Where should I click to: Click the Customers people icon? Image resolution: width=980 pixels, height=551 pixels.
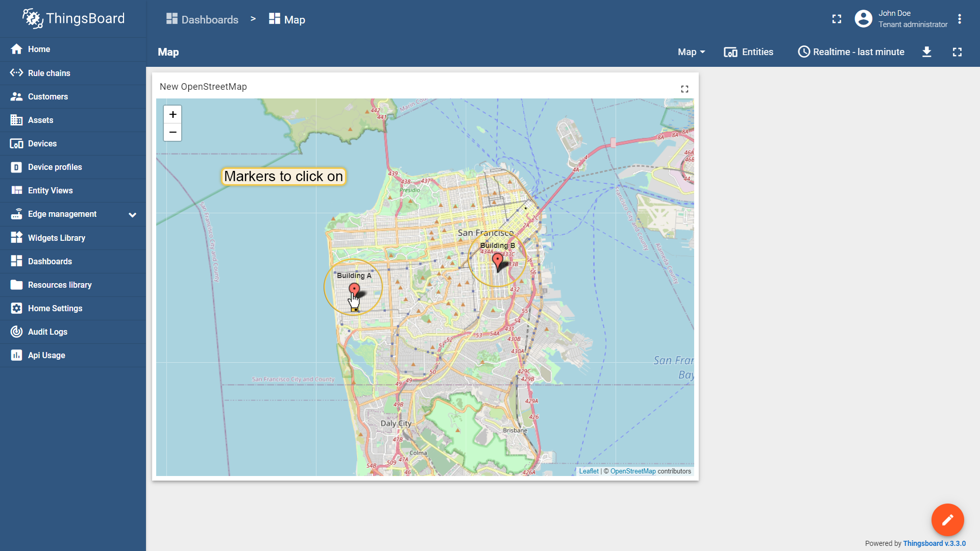16,96
